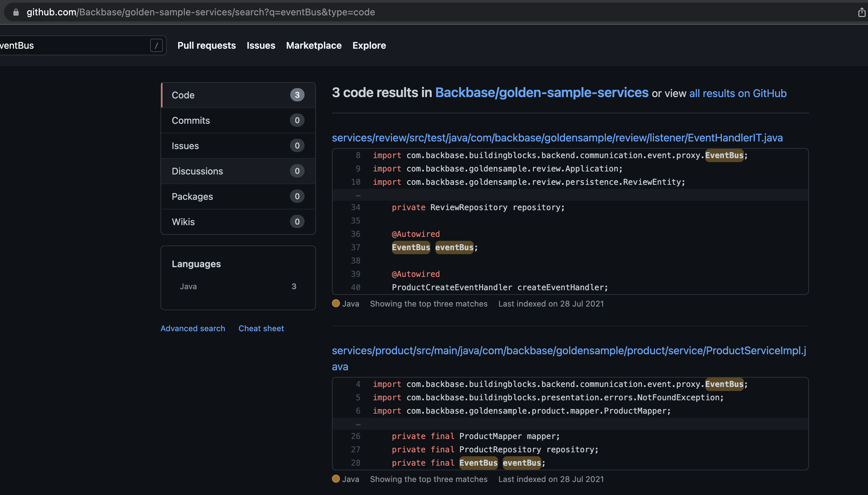Click the ellipsis expander in EventHandlerIT.java snippet
Image resolution: width=868 pixels, height=495 pixels.
(358, 195)
